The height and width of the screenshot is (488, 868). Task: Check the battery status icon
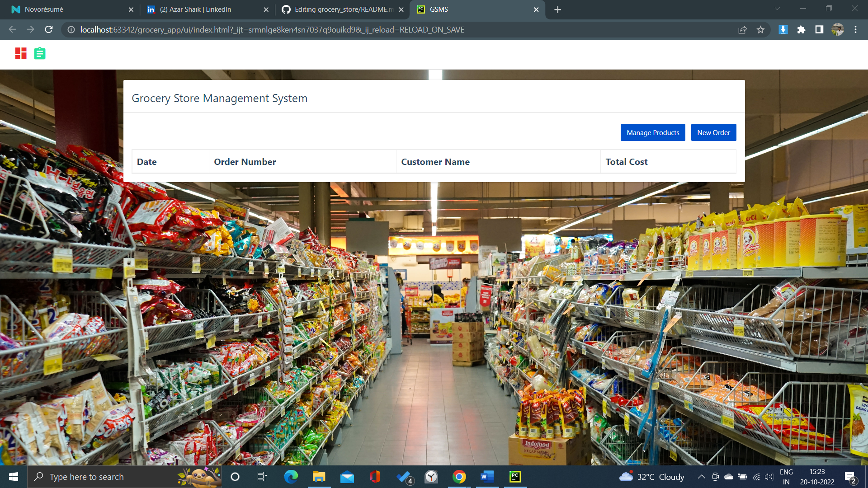click(742, 477)
